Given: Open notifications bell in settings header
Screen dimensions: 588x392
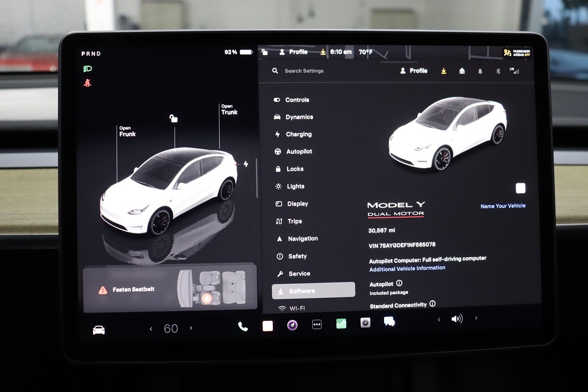Looking at the screenshot, I should point(480,71).
